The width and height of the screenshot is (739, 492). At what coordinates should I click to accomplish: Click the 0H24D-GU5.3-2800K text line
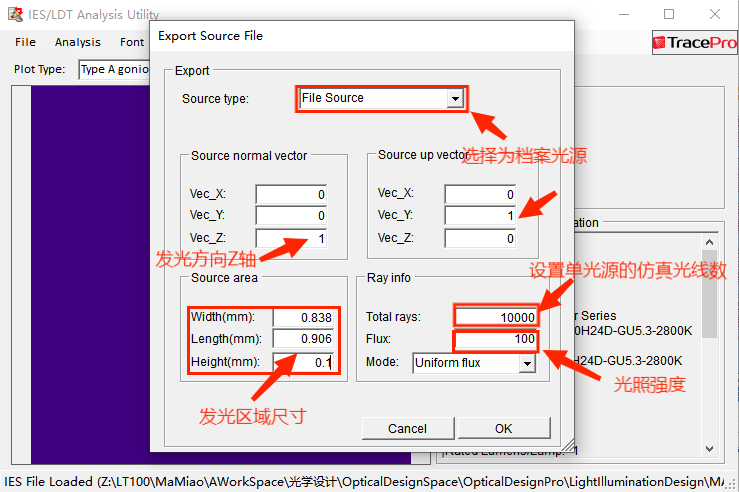click(633, 331)
